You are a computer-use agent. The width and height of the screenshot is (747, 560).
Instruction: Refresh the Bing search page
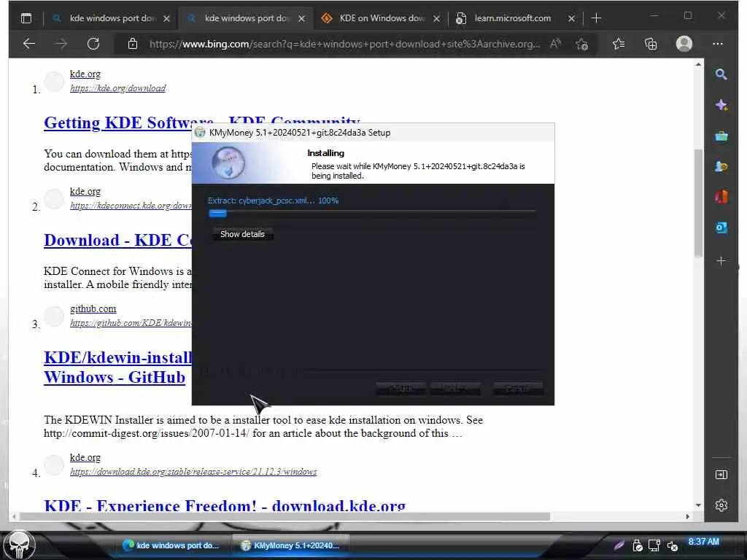click(x=93, y=44)
